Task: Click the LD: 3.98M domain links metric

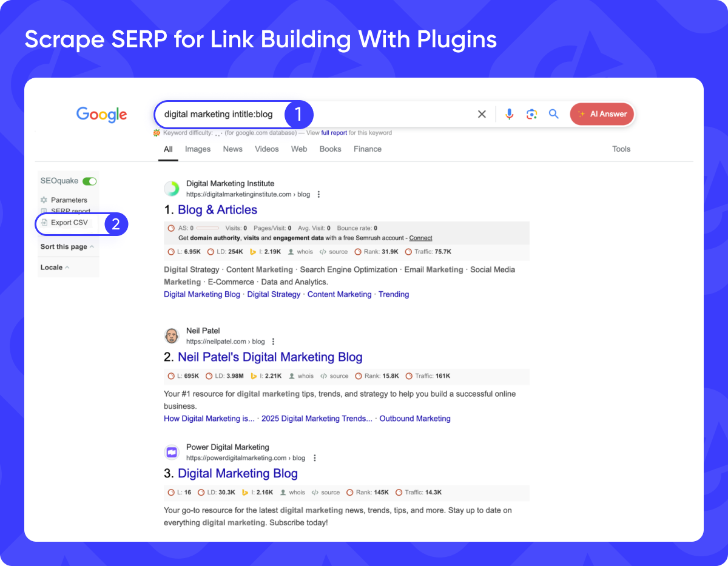Action: pyautogui.click(x=225, y=376)
